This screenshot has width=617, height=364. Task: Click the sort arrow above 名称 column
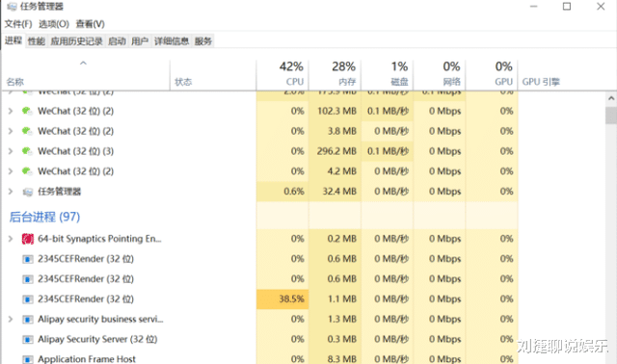[x=83, y=63]
